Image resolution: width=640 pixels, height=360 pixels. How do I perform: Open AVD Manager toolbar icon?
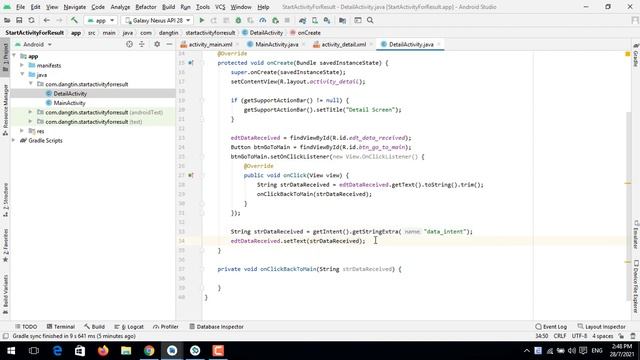point(315,20)
